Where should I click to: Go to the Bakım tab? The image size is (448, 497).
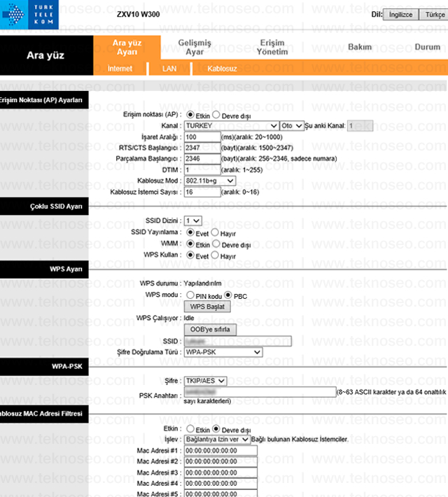pos(360,47)
